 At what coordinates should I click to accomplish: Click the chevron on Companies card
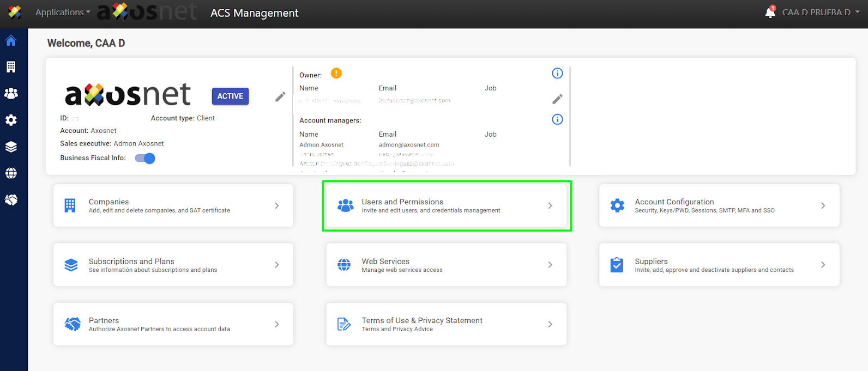click(277, 206)
